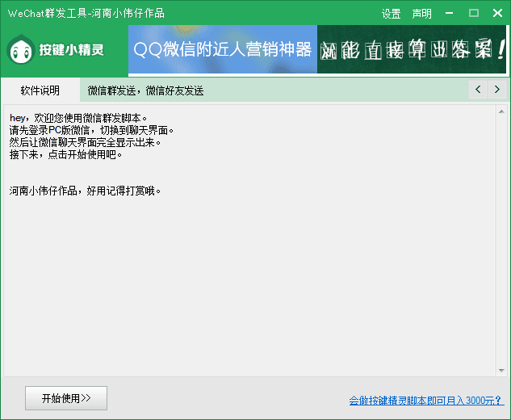Click the scrollbar down arrow
Screen dimensions: 511x420
(x=501, y=371)
